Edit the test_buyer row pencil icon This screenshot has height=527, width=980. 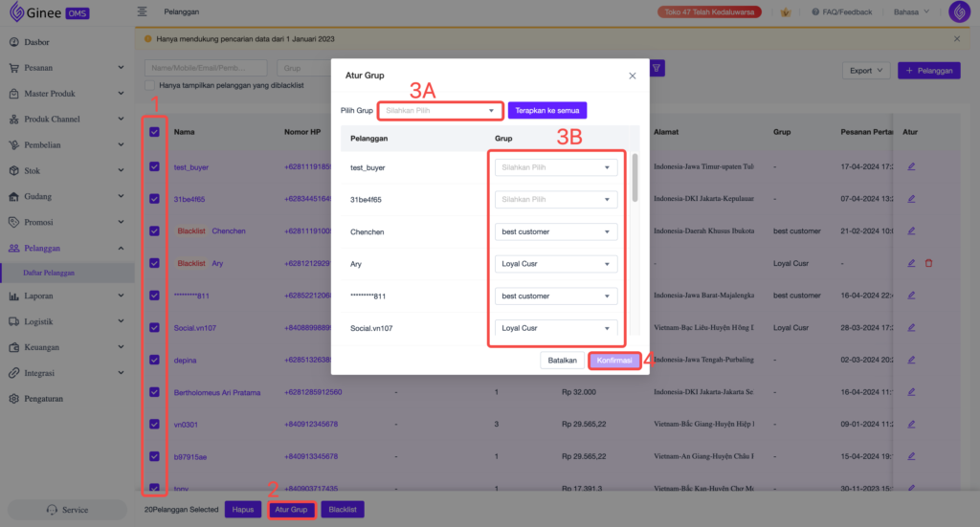[x=911, y=166]
